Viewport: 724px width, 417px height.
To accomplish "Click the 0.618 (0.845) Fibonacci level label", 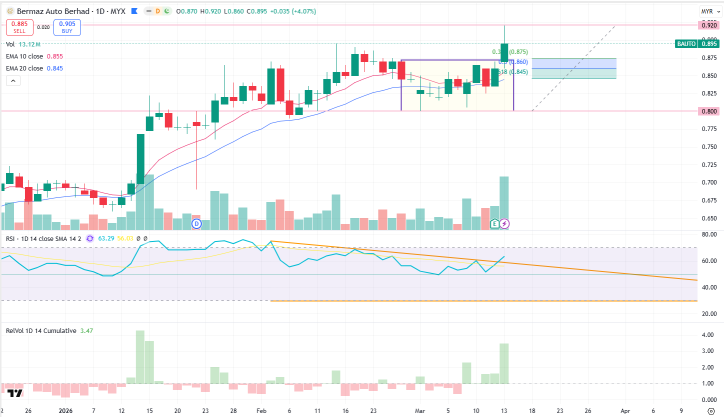I will coord(513,72).
